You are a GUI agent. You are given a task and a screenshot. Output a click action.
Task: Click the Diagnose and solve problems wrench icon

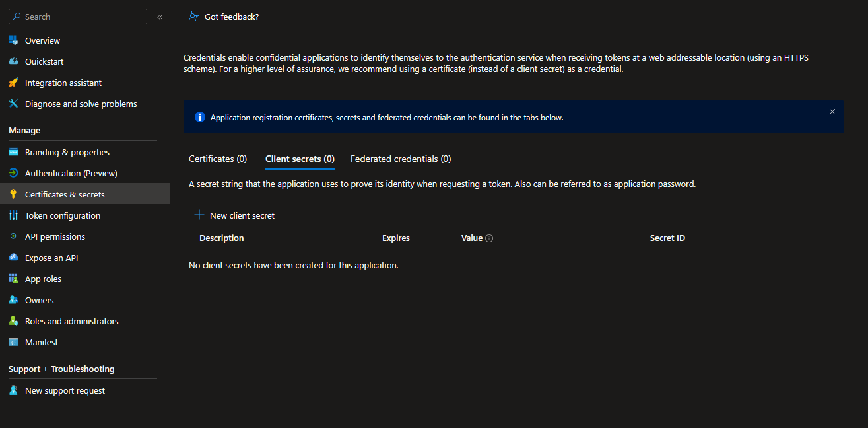(x=13, y=104)
